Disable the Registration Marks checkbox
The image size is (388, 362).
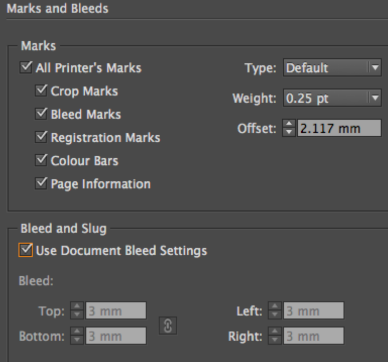41,137
